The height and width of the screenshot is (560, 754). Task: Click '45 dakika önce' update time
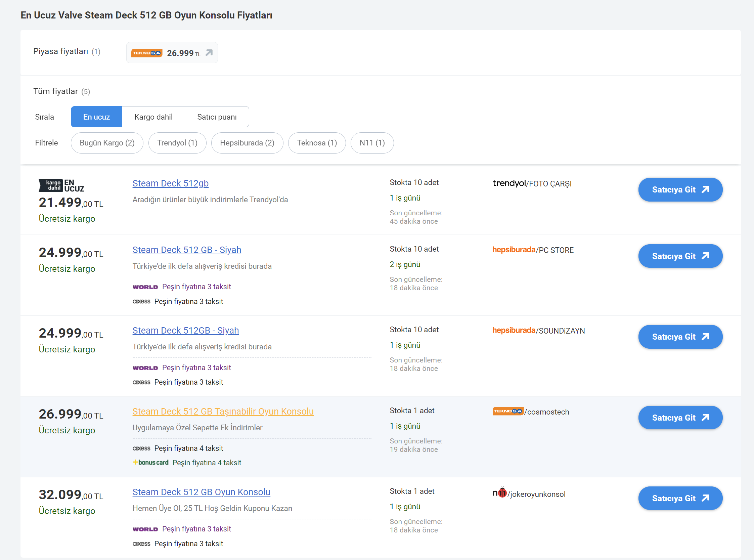[414, 221]
